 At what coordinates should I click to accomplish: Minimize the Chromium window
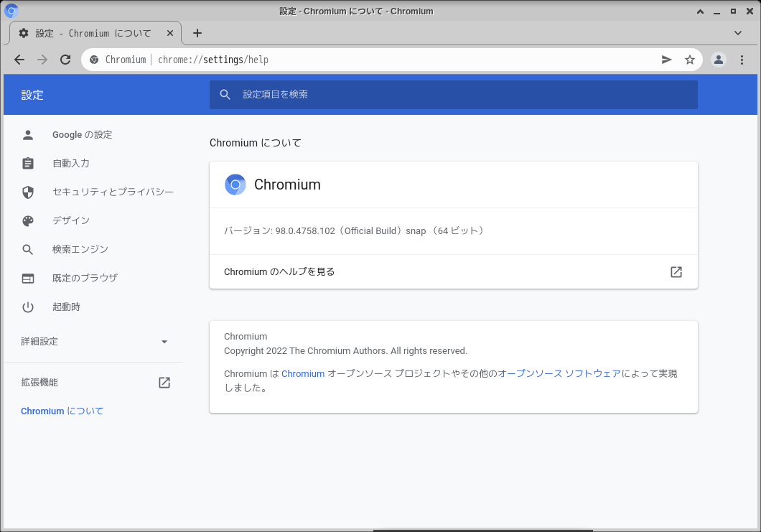716,11
